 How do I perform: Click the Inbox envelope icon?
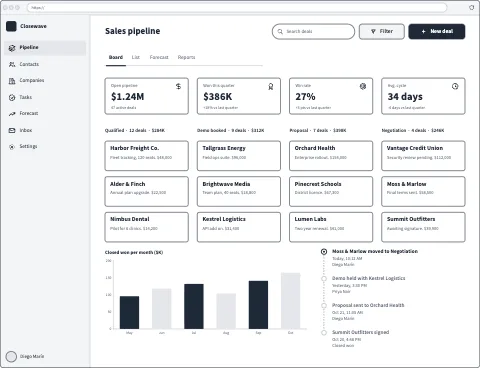12,130
